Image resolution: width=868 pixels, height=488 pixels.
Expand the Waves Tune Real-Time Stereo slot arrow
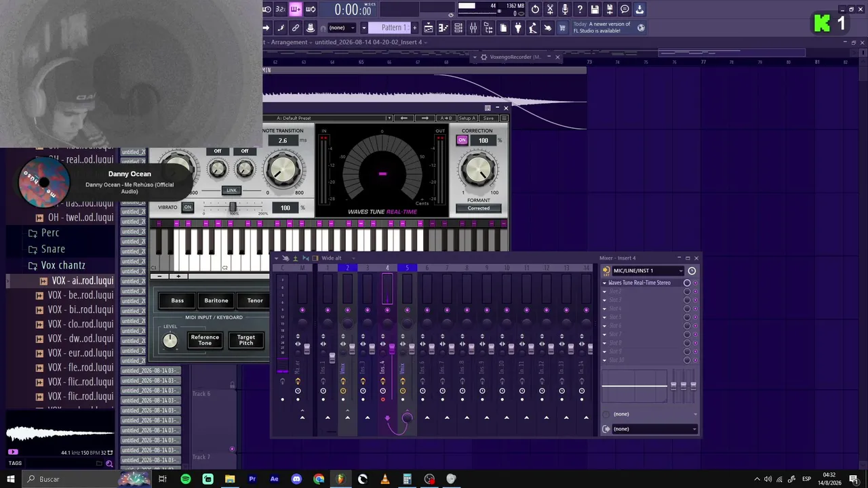(x=605, y=283)
